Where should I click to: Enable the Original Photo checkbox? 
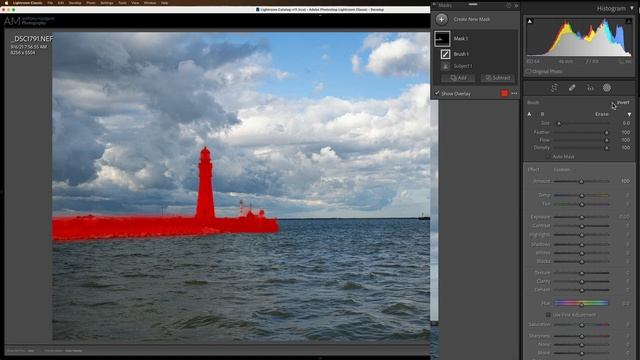[529, 71]
